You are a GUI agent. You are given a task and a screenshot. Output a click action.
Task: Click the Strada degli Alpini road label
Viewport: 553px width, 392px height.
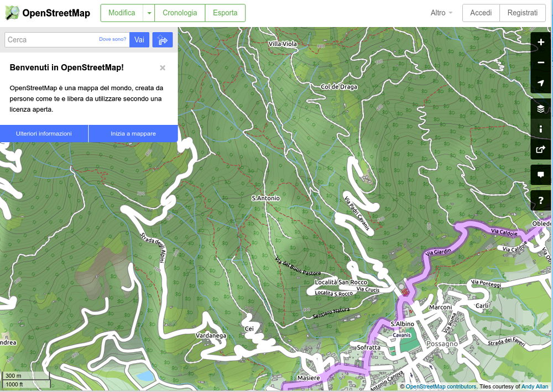[153, 248]
